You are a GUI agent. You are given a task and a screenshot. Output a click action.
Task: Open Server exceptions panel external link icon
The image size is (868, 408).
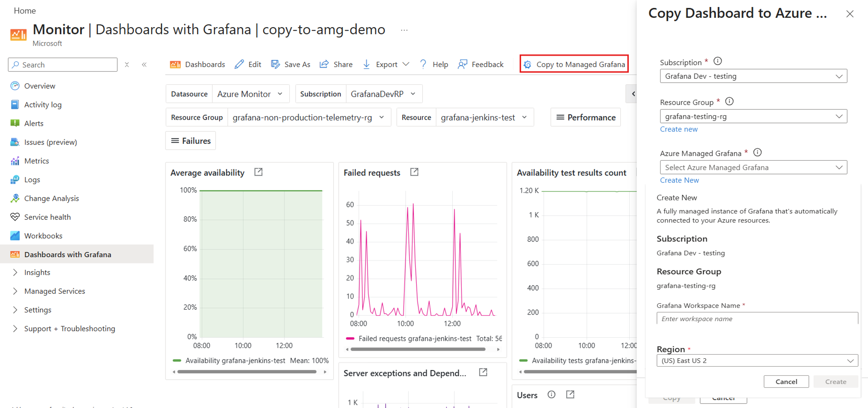pos(483,372)
